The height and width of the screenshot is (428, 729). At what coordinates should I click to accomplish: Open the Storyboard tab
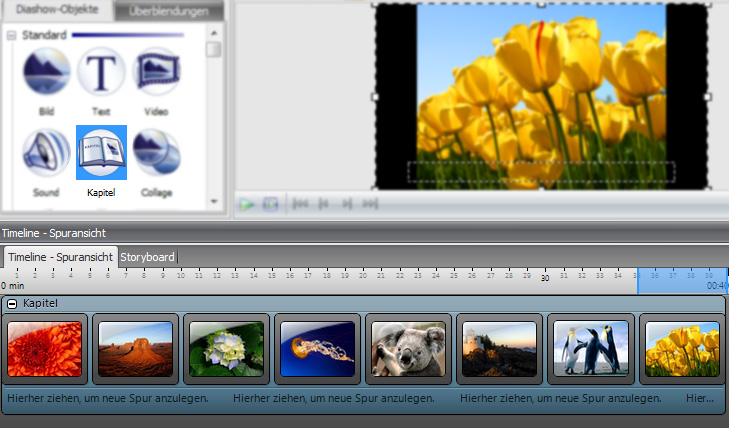148,257
